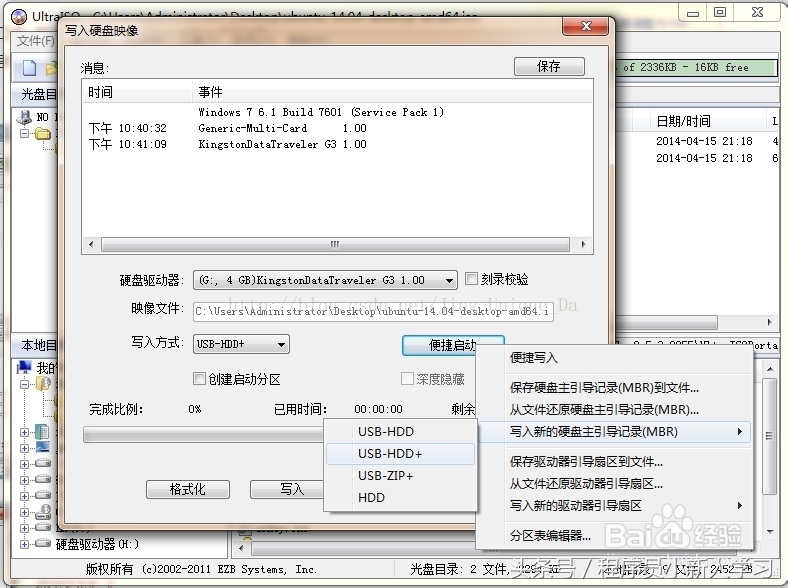Viewport: 788px width, 588px height.
Task: Select the KingstonDataTraveler G3 1.00 log row
Action: tap(337, 144)
